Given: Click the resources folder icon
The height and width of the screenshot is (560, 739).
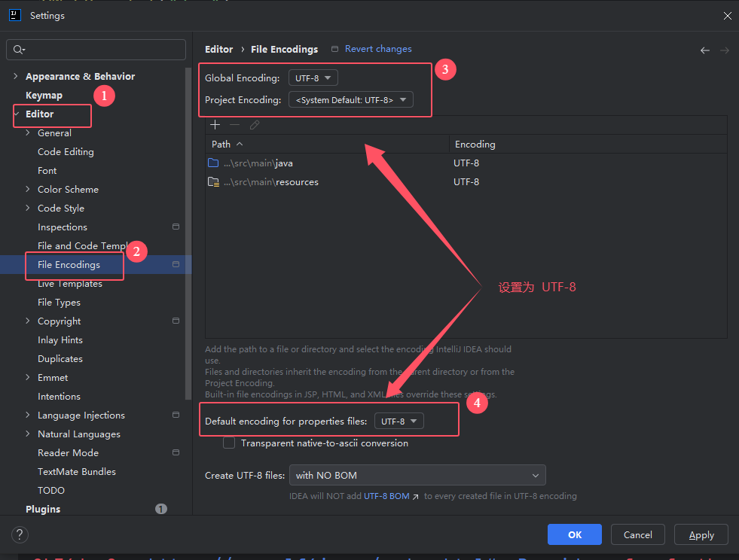Looking at the screenshot, I should click(213, 182).
